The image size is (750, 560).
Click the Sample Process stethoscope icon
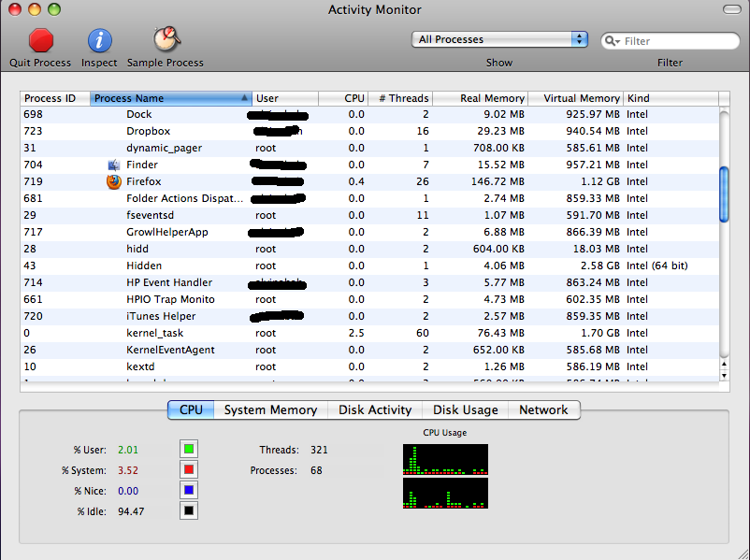click(x=166, y=39)
